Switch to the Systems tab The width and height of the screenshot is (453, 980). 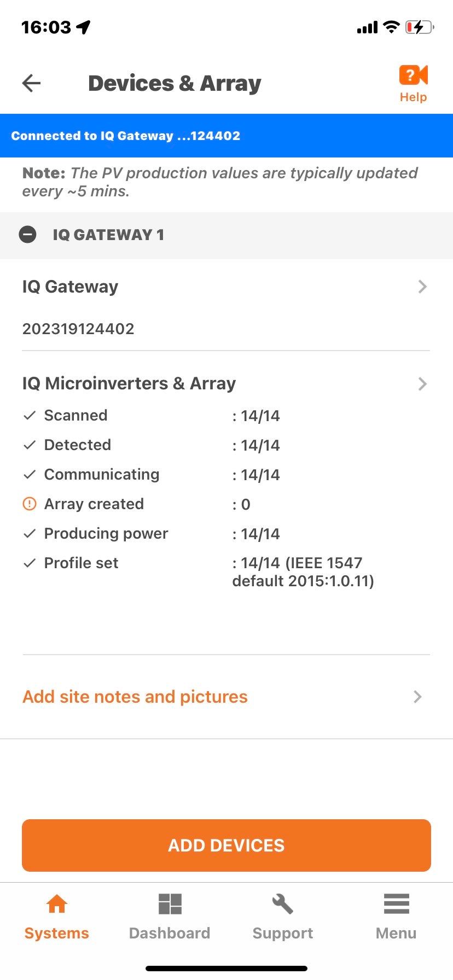56,917
